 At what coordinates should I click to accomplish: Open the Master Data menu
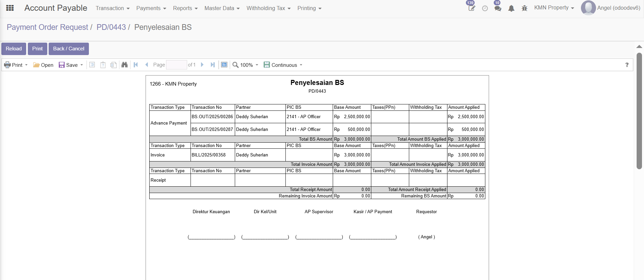pyautogui.click(x=222, y=8)
